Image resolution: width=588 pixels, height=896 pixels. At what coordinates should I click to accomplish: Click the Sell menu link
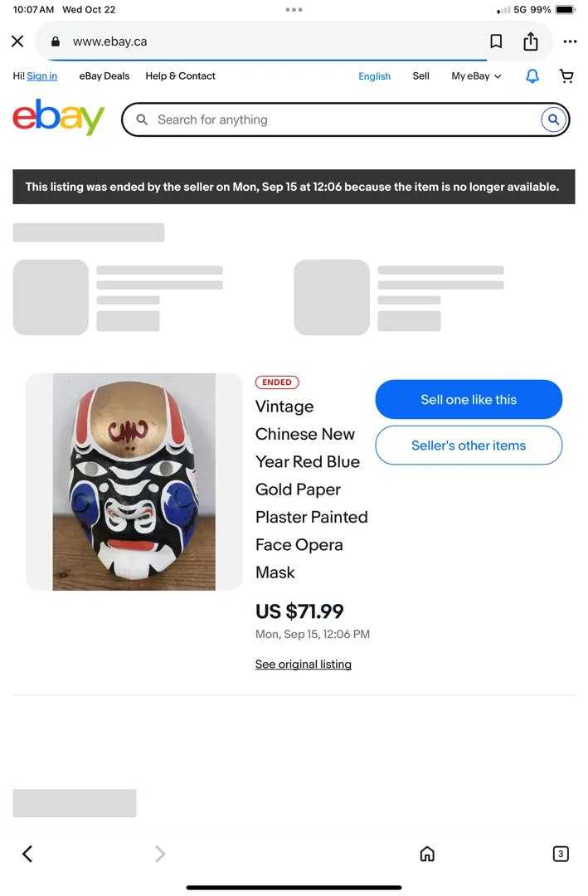pyautogui.click(x=420, y=76)
